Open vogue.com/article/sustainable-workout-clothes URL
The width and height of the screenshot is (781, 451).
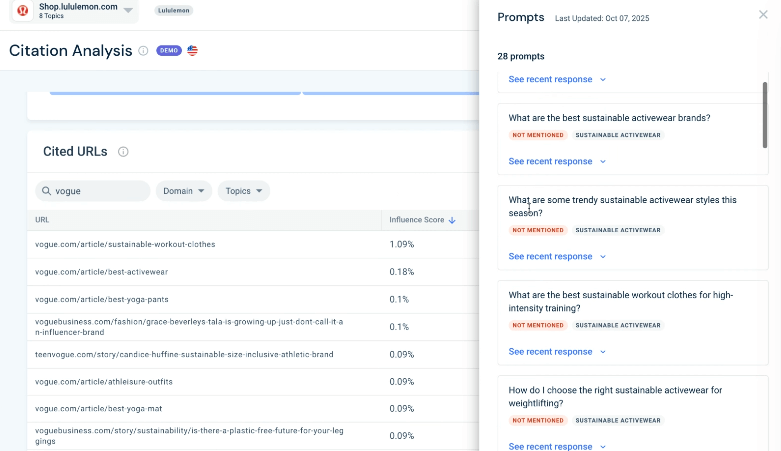click(125, 244)
